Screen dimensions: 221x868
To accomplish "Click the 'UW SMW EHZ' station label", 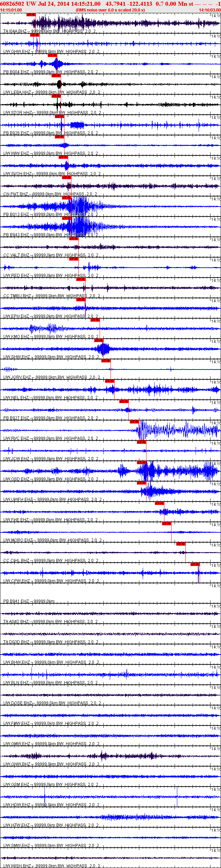I will tap(16, 846).
